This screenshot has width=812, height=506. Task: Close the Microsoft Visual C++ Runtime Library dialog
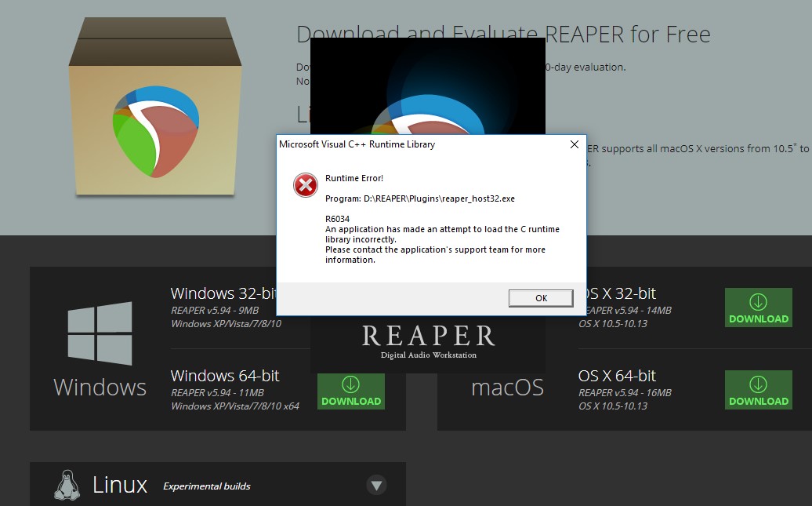(x=575, y=144)
